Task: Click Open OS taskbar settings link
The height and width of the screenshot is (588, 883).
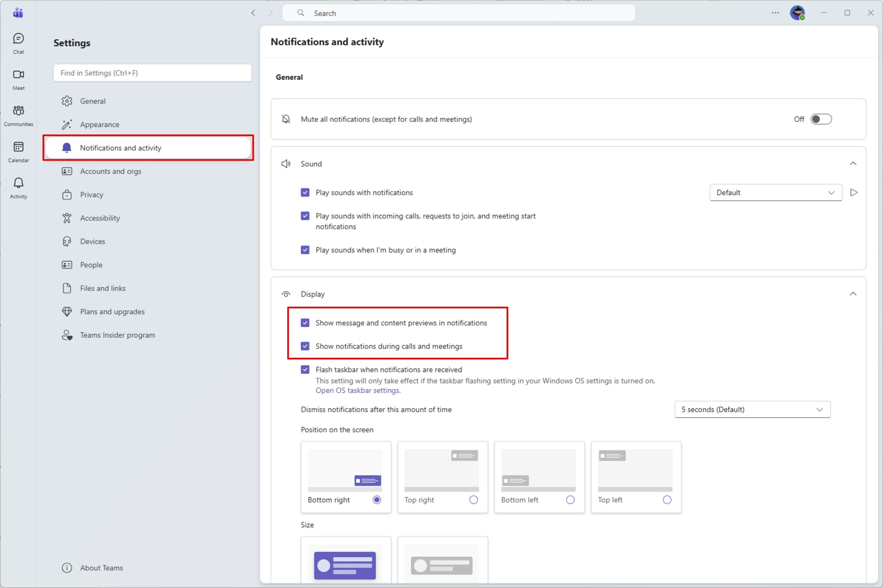Action: (x=358, y=390)
